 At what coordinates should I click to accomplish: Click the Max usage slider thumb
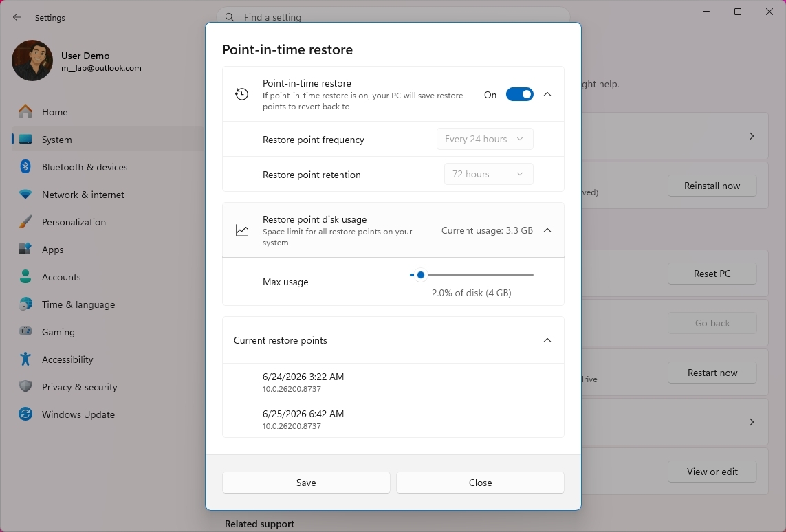click(x=421, y=274)
